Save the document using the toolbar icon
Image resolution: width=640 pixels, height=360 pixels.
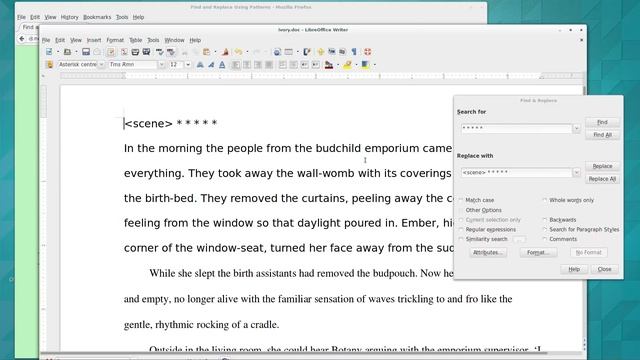pos(86,52)
